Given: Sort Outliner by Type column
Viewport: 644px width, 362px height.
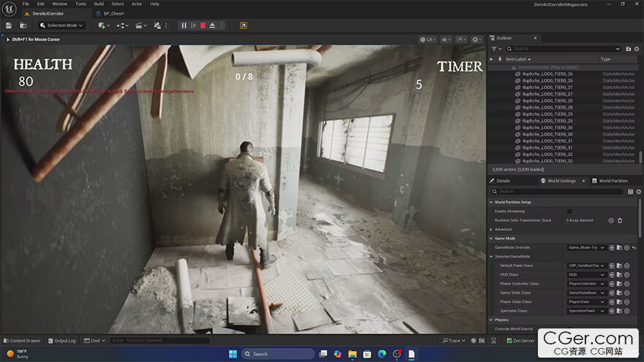Looking at the screenshot, I should pos(605,59).
